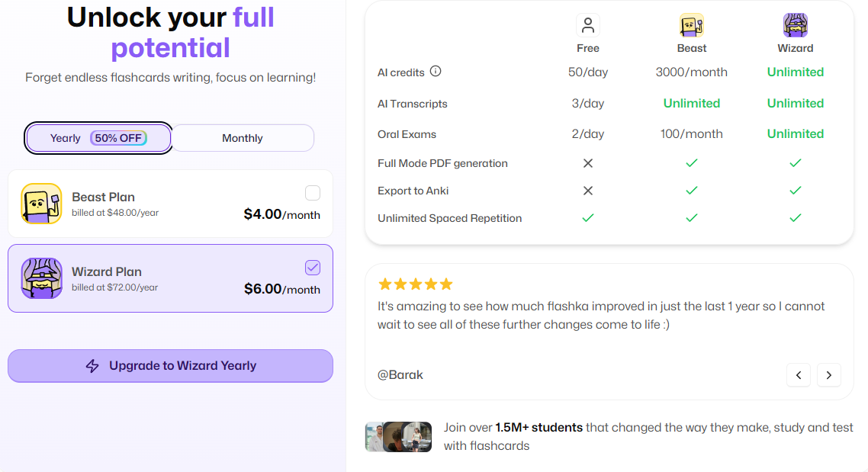Click the AI credits info icon
868x472 pixels.
point(436,72)
